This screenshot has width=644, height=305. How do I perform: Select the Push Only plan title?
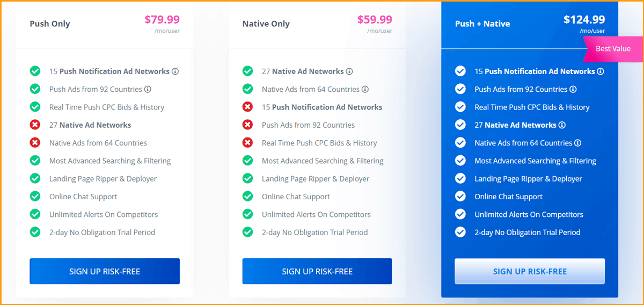coord(50,24)
